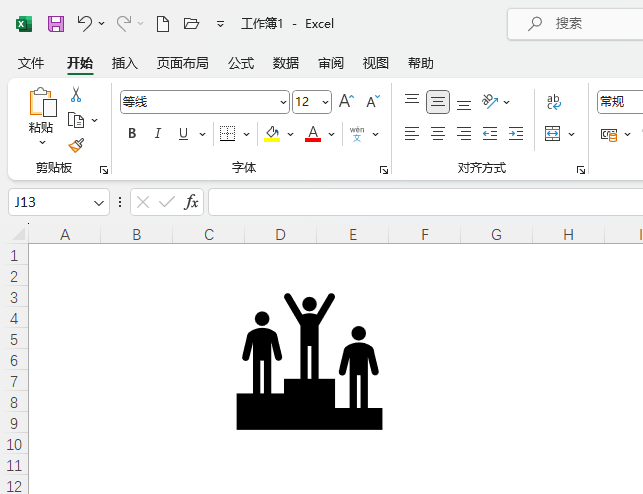Apply cell borders

tap(227, 134)
